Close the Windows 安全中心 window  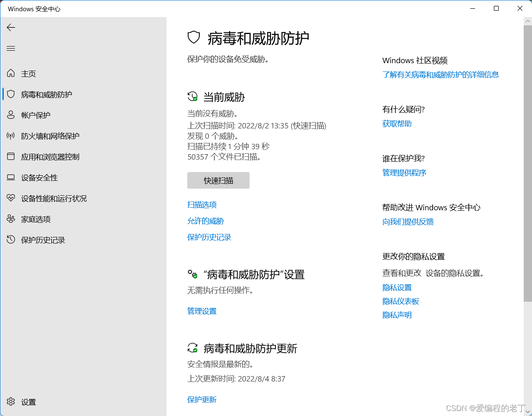(520, 8)
